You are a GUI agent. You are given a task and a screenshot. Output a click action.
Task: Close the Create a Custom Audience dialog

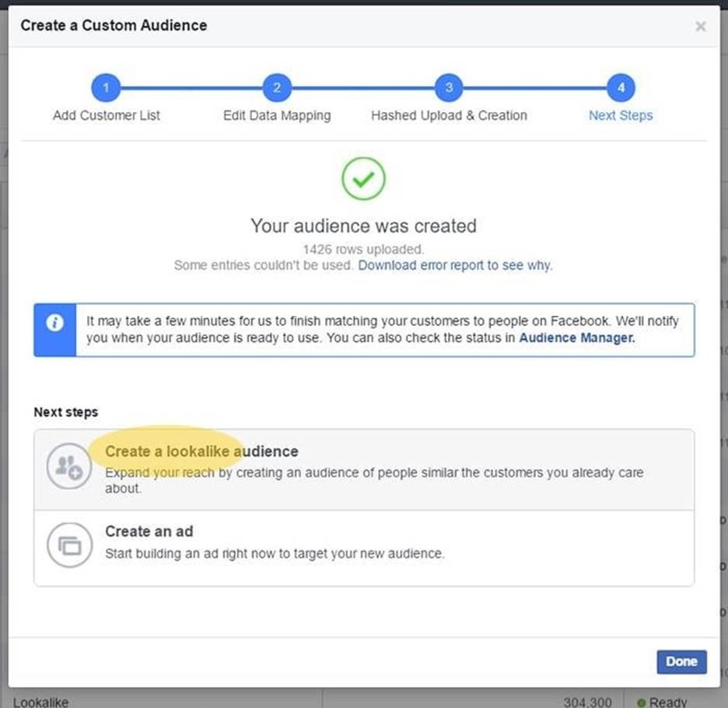click(700, 26)
